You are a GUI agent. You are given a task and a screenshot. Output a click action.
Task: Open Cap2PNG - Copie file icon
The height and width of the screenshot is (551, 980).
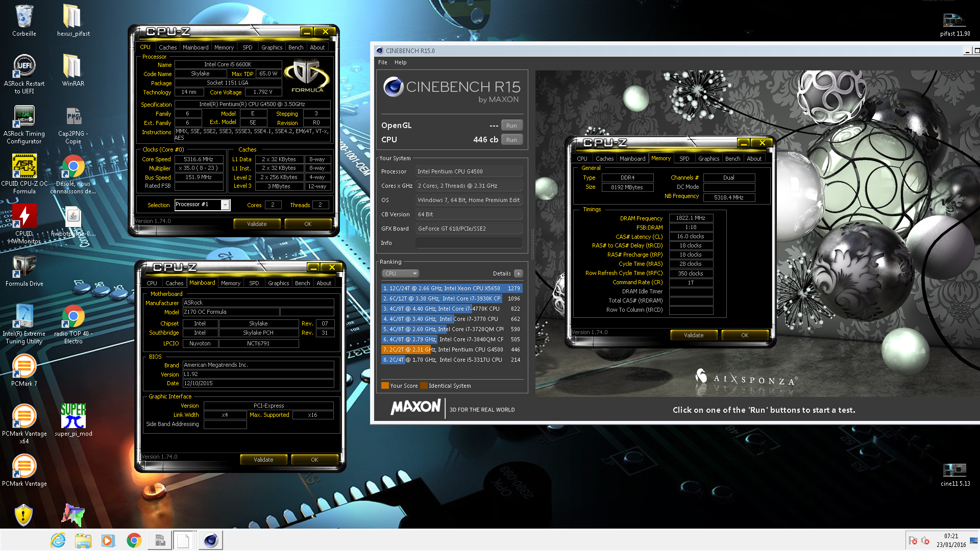(73, 124)
